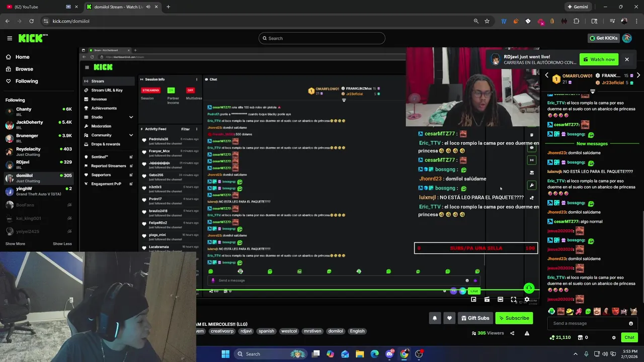This screenshot has height=362, width=644.
Task: Toggle mini player mode
Action: tap(473, 300)
